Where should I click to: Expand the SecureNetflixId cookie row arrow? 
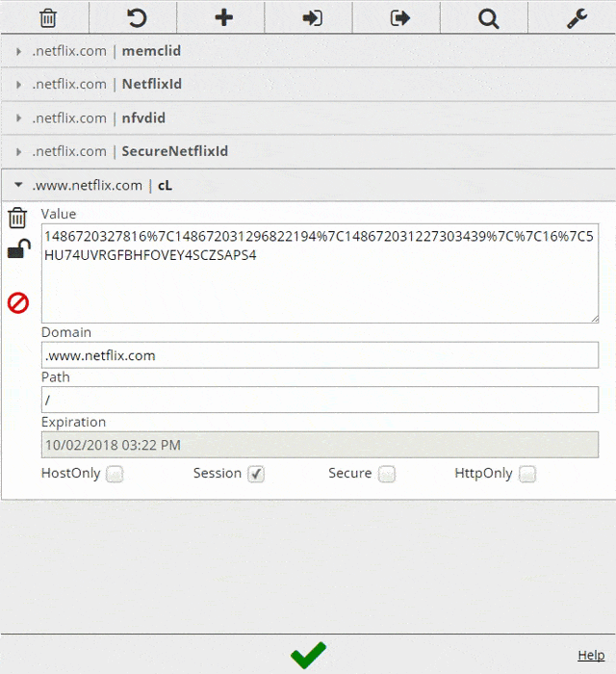pyautogui.click(x=18, y=152)
